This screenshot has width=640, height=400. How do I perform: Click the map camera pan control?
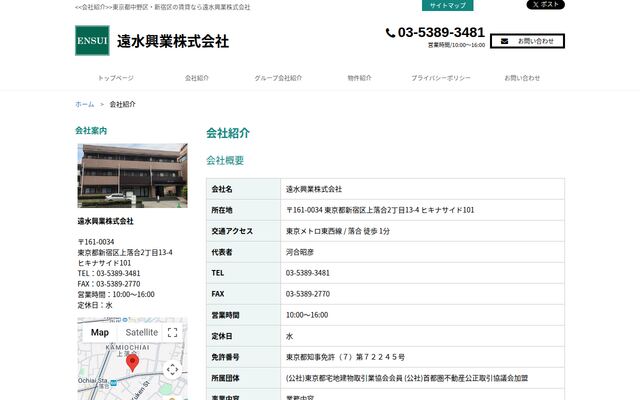click(172, 370)
